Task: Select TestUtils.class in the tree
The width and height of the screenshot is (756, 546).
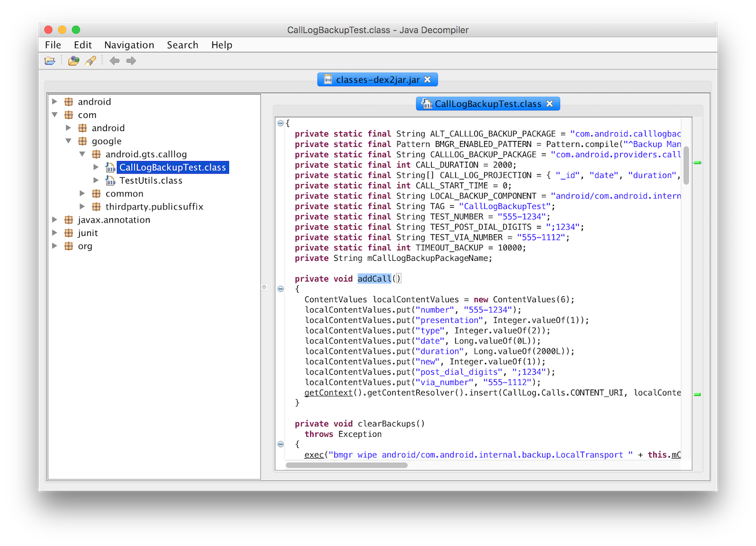Action: (151, 181)
